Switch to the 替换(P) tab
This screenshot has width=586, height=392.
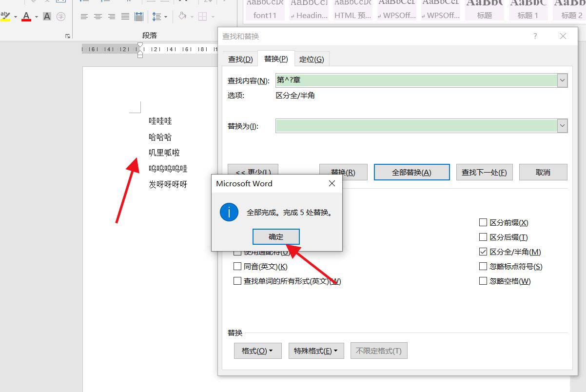(276, 59)
